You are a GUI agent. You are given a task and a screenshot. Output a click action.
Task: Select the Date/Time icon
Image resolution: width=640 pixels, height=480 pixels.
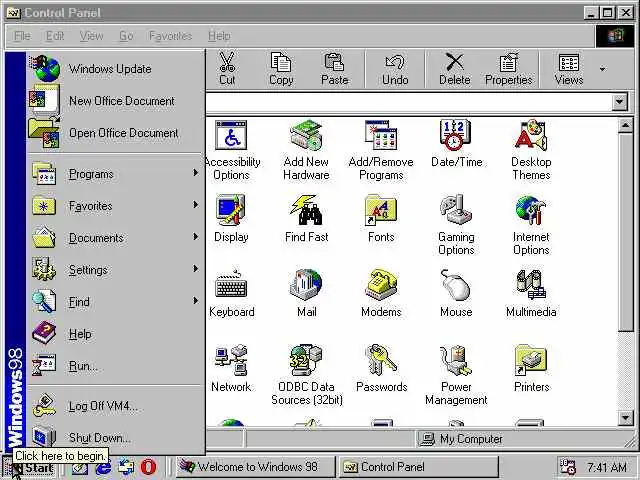(456, 143)
